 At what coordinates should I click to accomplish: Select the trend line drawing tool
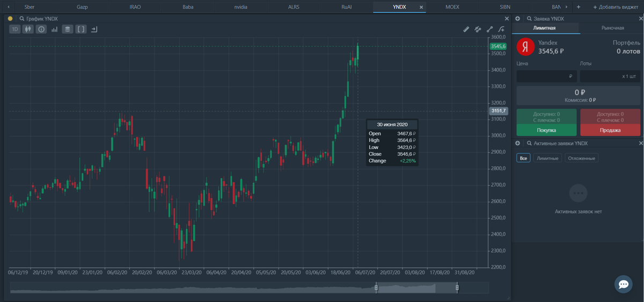pos(489,29)
